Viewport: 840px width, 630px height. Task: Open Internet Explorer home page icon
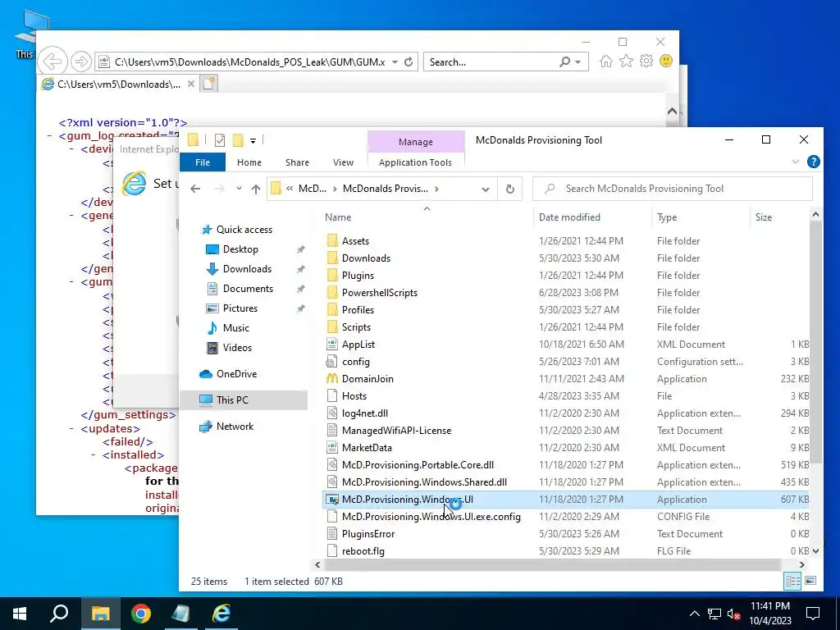pos(606,61)
